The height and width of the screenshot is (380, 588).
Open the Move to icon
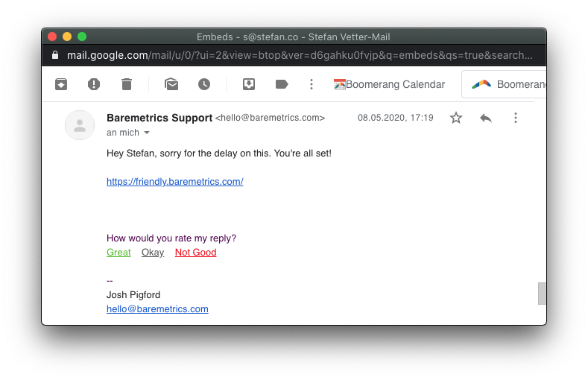pyautogui.click(x=249, y=84)
